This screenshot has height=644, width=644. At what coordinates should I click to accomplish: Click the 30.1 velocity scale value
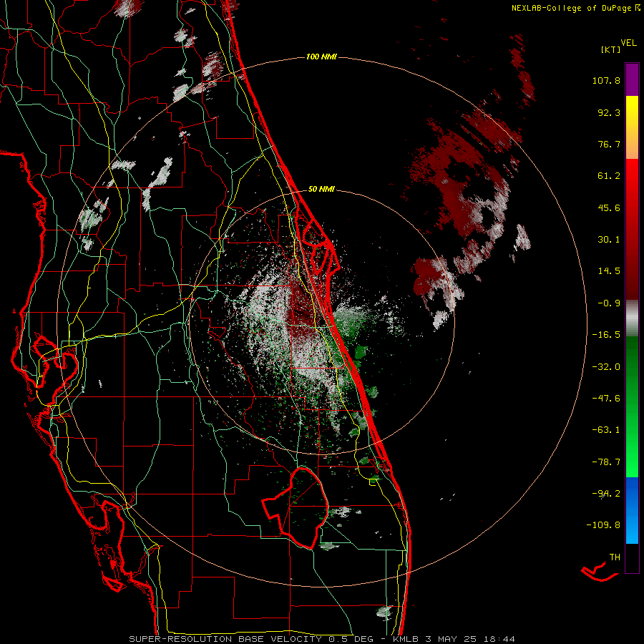click(609, 240)
